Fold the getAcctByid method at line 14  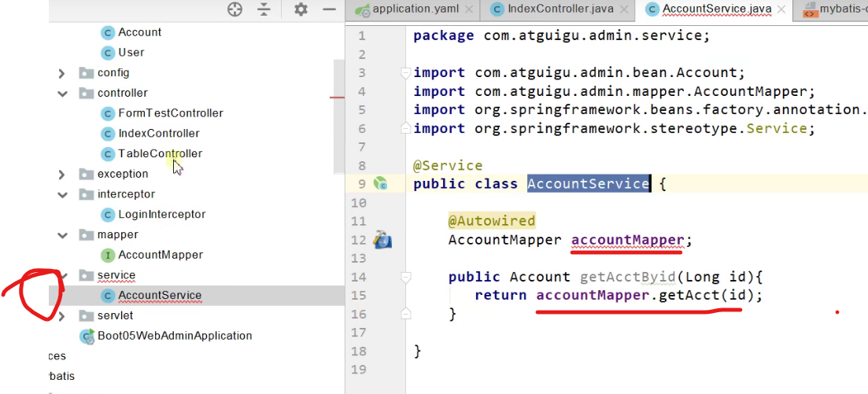tap(406, 277)
